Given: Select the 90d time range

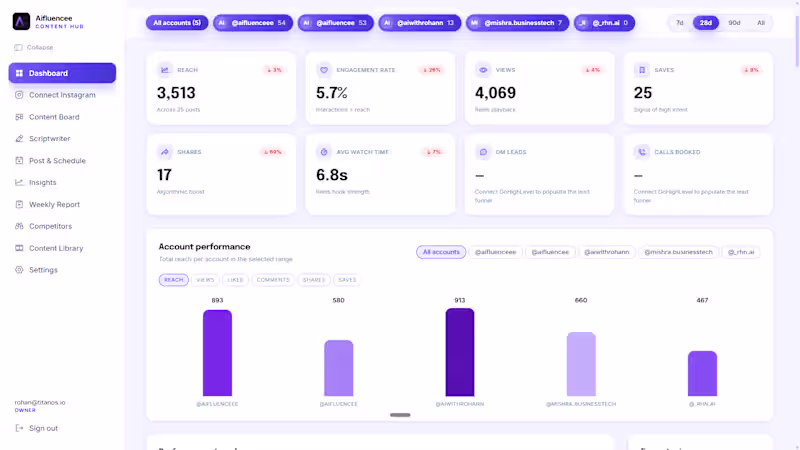Looking at the screenshot, I should 734,23.
